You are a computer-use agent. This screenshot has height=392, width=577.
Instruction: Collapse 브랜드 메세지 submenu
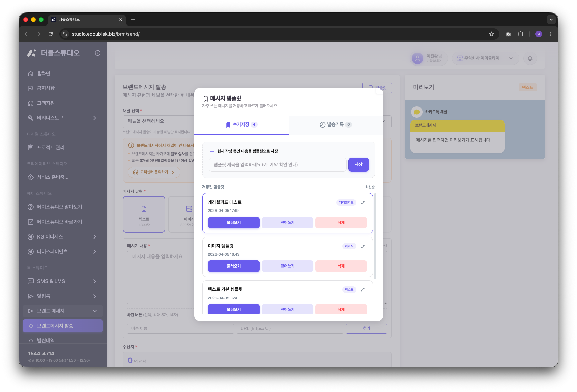95,311
